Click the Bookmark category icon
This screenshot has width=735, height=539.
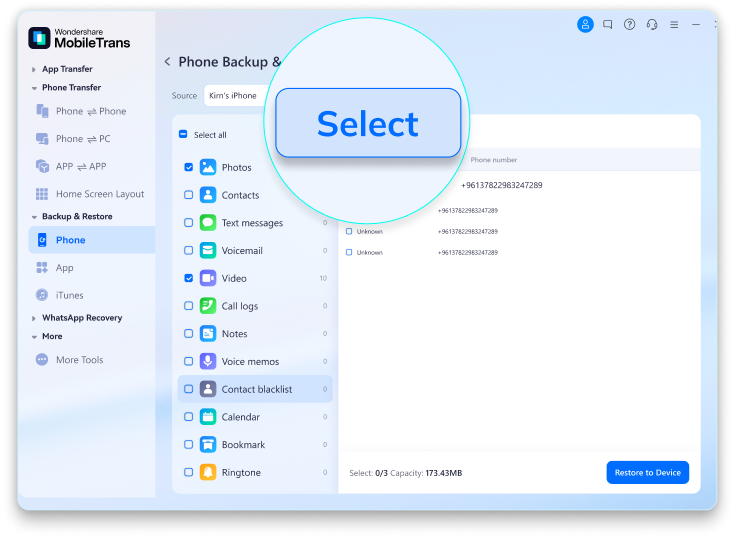click(208, 444)
